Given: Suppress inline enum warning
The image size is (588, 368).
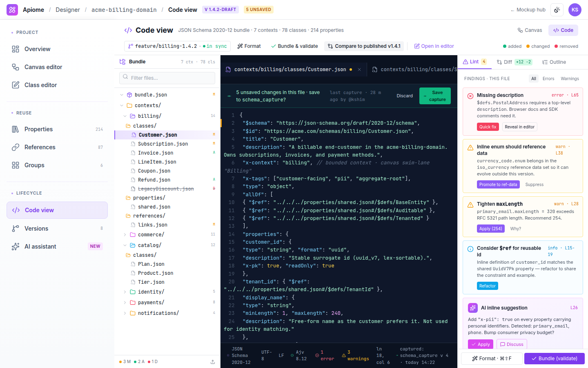Looking at the screenshot, I should pos(534,184).
